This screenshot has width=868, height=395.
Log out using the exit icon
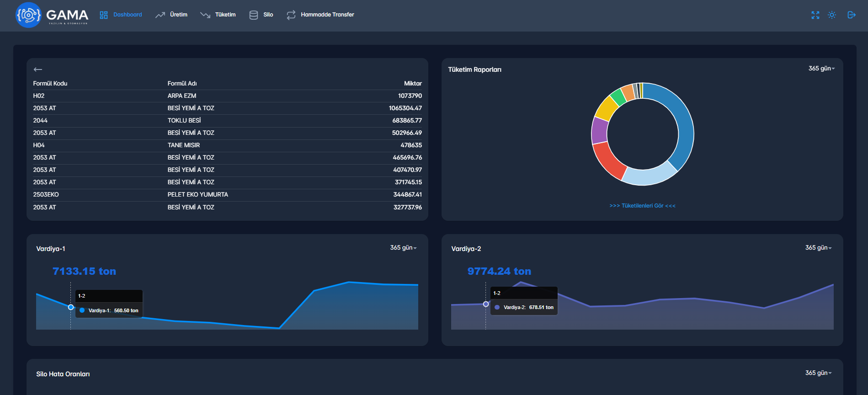point(851,15)
